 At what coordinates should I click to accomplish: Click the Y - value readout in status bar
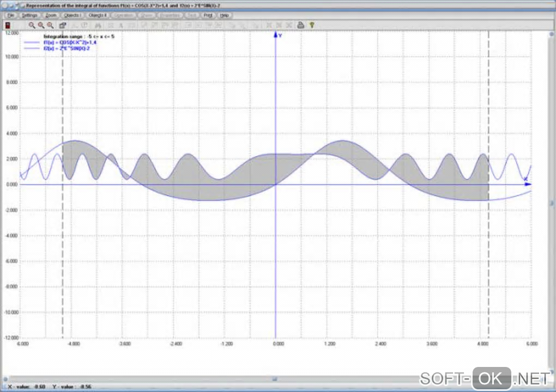point(72,387)
